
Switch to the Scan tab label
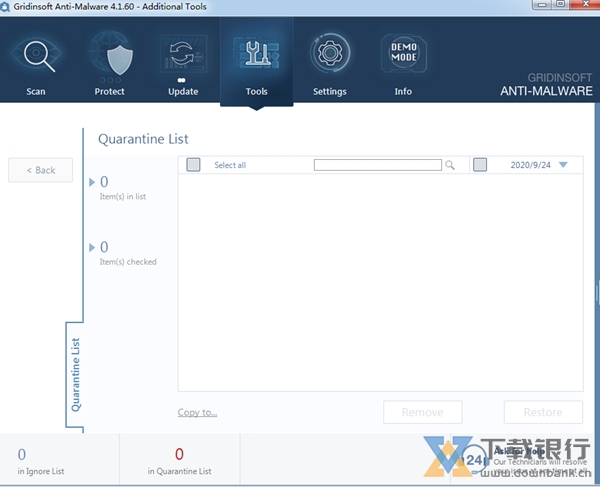click(x=36, y=91)
